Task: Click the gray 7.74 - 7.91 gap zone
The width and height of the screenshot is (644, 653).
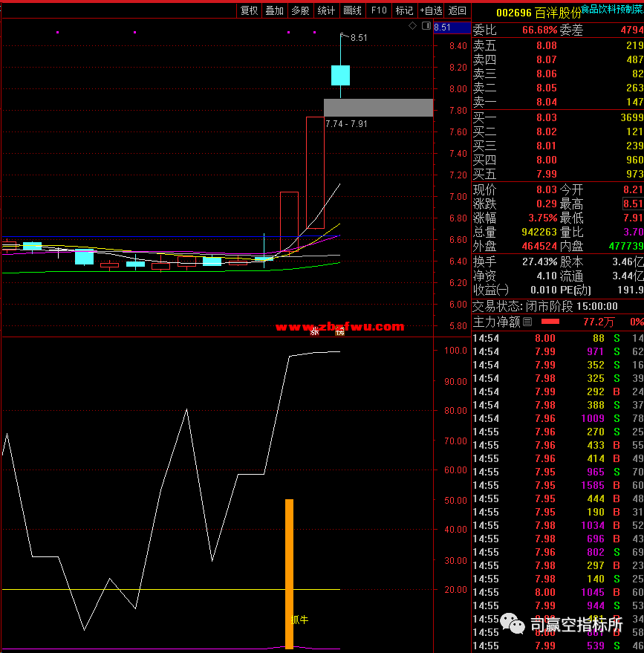Action: pos(378,107)
